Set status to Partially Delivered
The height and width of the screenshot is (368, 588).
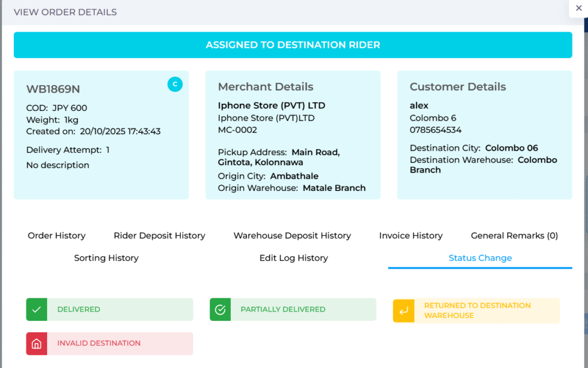(303, 309)
